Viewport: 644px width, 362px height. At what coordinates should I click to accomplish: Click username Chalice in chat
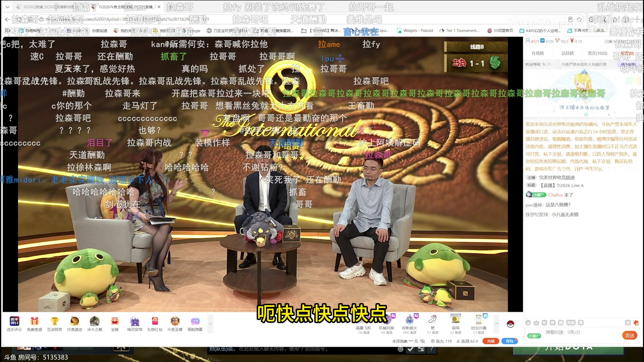click(555, 195)
